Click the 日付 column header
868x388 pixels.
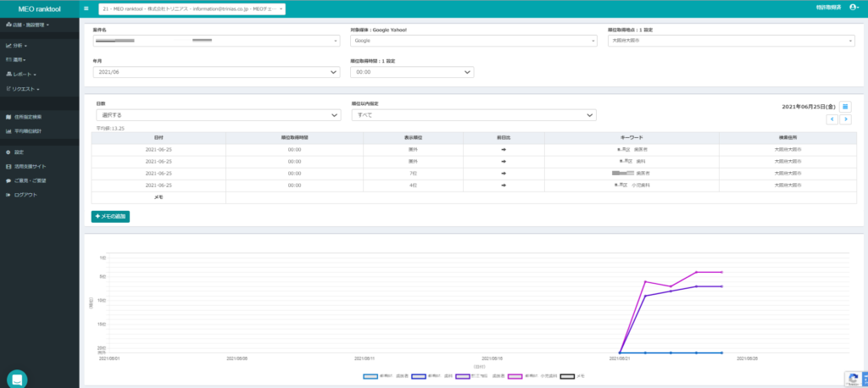(159, 138)
